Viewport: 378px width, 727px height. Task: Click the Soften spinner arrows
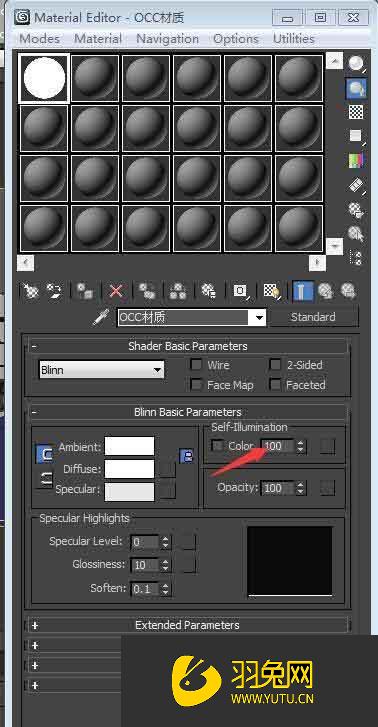coord(166,589)
